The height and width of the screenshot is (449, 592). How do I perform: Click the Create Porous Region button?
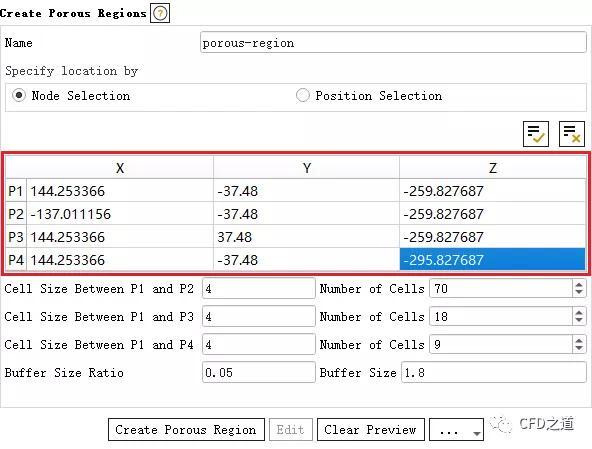click(x=186, y=429)
